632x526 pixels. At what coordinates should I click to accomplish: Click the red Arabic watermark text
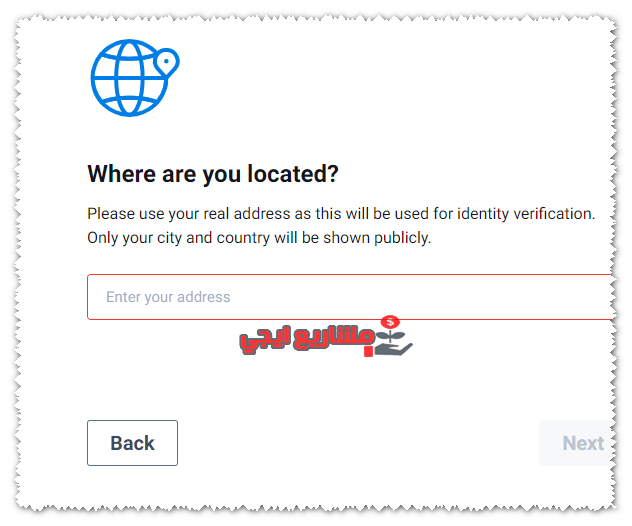point(307,340)
